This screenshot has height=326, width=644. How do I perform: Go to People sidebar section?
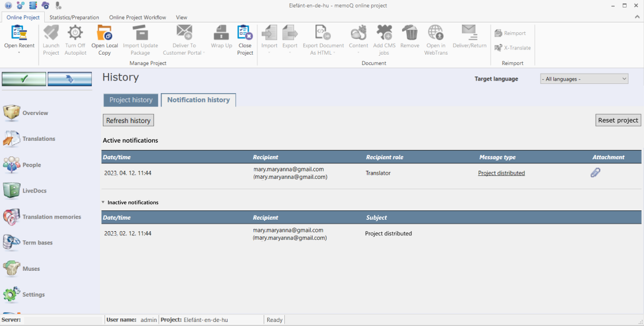click(x=32, y=165)
